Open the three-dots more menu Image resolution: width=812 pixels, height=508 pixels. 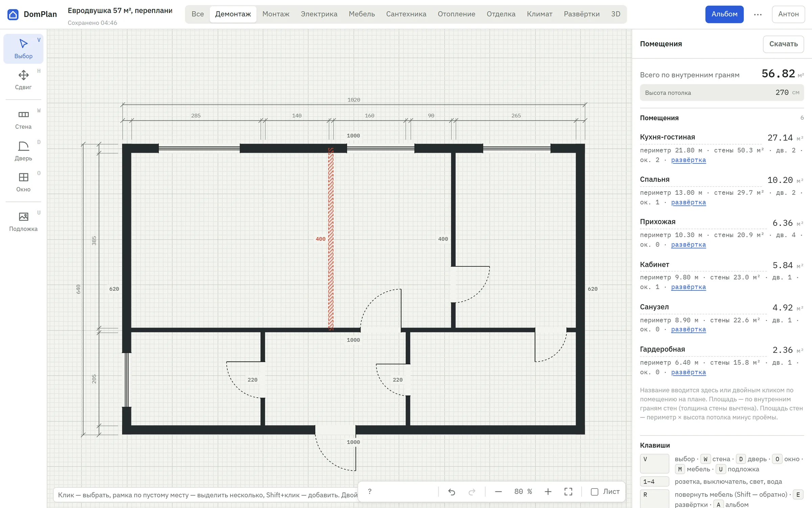click(758, 14)
